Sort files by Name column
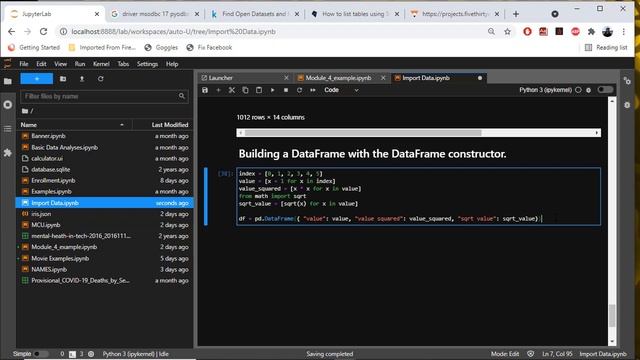 coord(73,125)
